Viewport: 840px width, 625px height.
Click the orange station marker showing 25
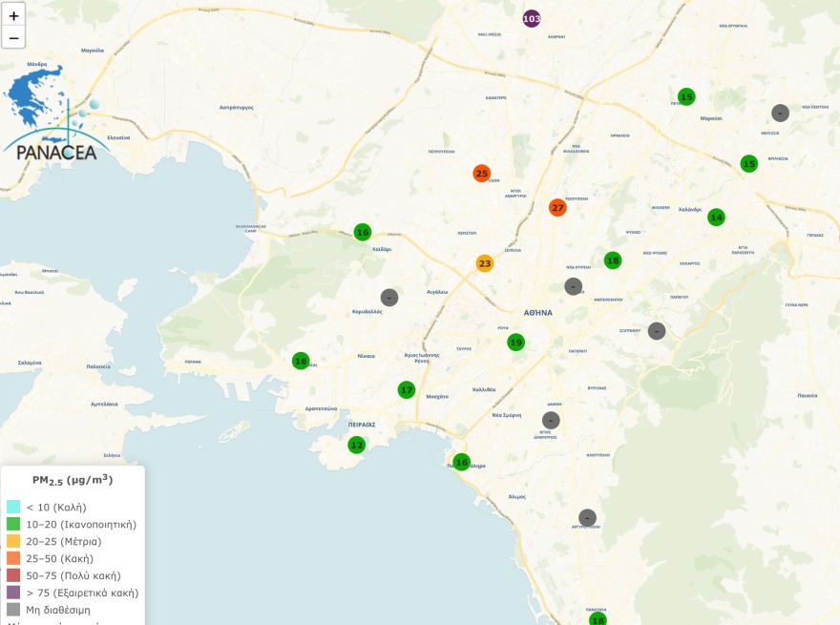coord(481,173)
